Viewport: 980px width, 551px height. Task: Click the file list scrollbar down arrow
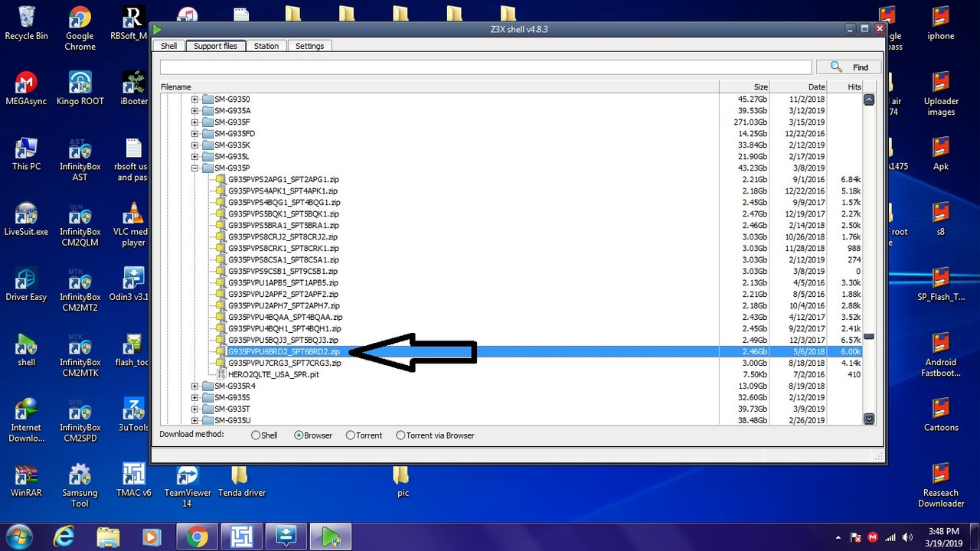coord(869,419)
